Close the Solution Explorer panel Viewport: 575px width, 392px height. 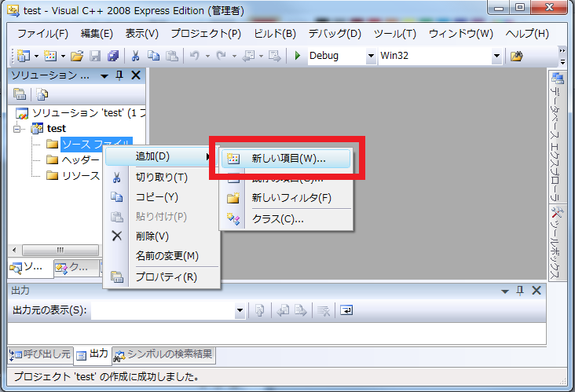click(136, 75)
